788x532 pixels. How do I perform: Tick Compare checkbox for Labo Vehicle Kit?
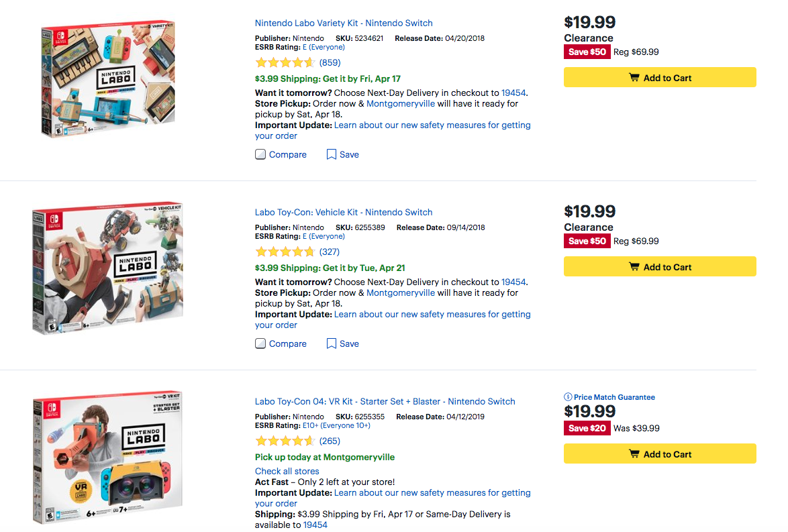[x=260, y=343]
